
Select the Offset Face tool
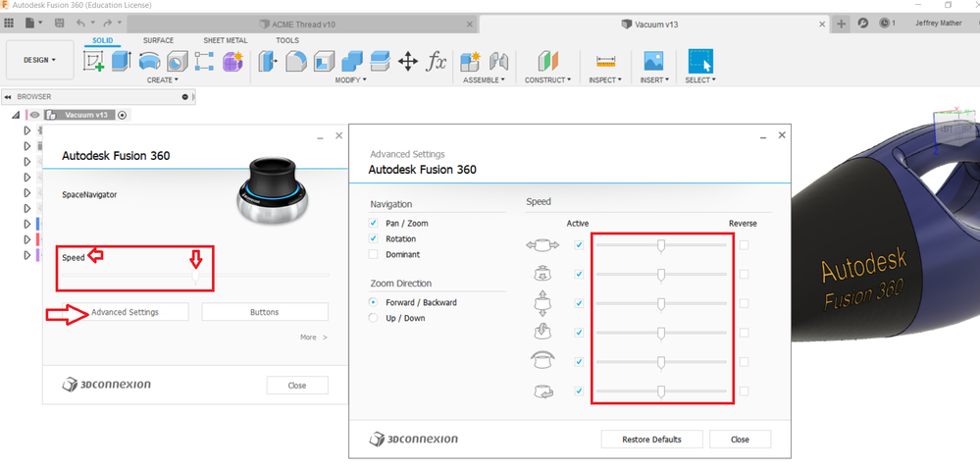(380, 61)
